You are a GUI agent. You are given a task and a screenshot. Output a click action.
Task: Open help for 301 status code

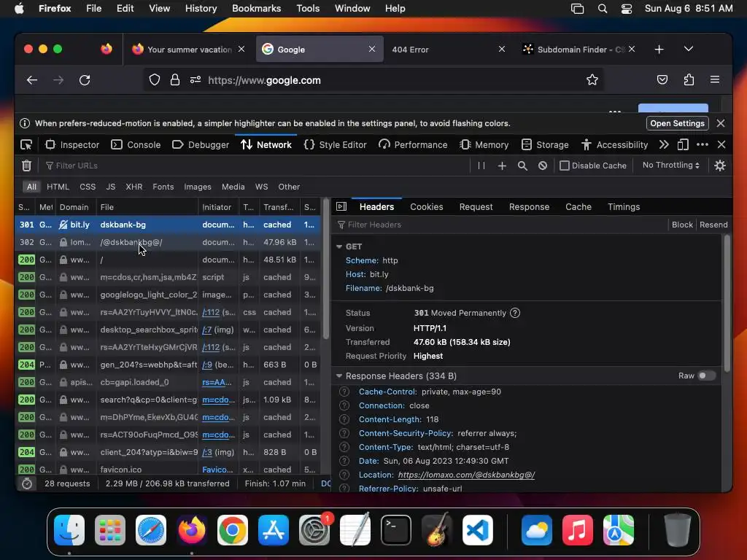click(515, 313)
